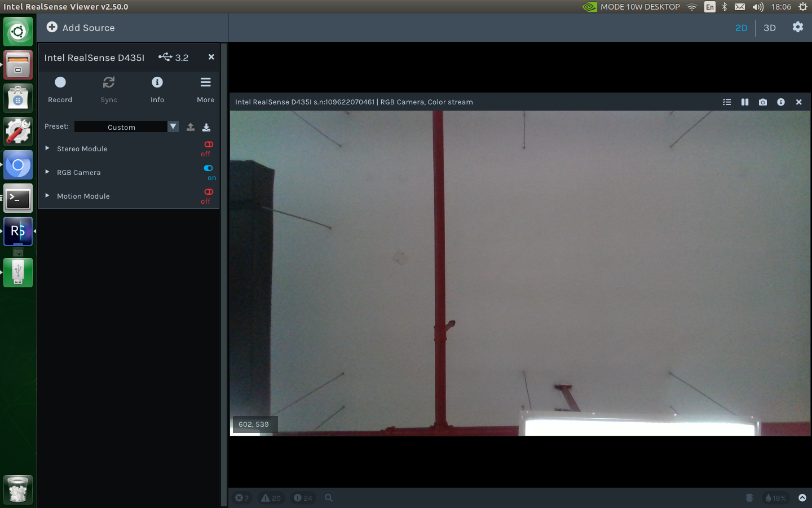
Task: Click the preset upload icon
Action: pos(191,127)
